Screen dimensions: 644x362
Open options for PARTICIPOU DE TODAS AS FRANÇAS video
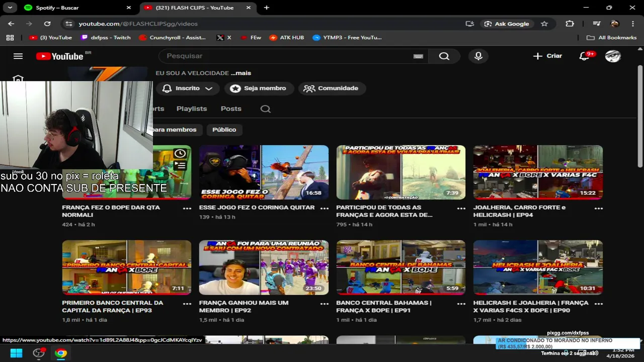coord(461,208)
